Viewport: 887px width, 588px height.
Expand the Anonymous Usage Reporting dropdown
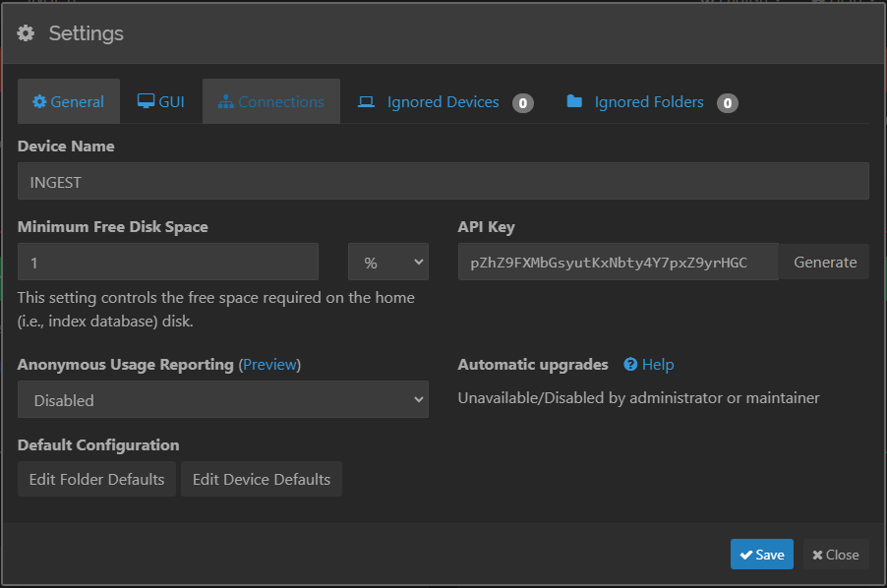[223, 400]
